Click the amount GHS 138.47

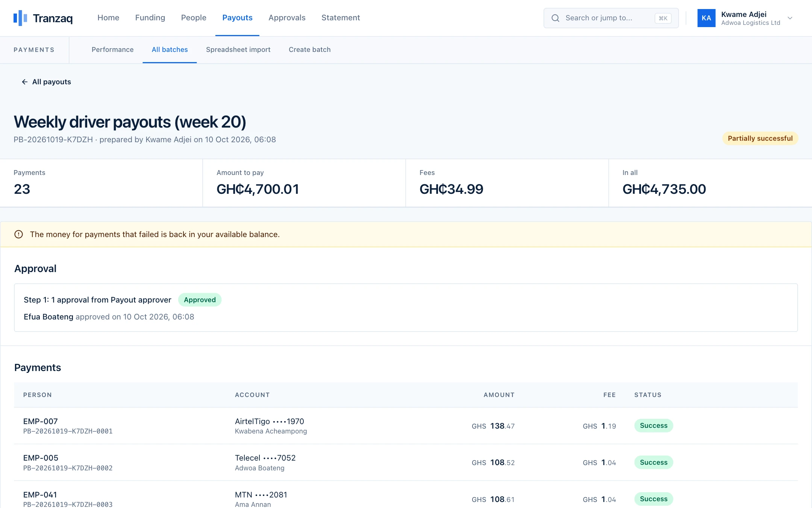(x=493, y=426)
